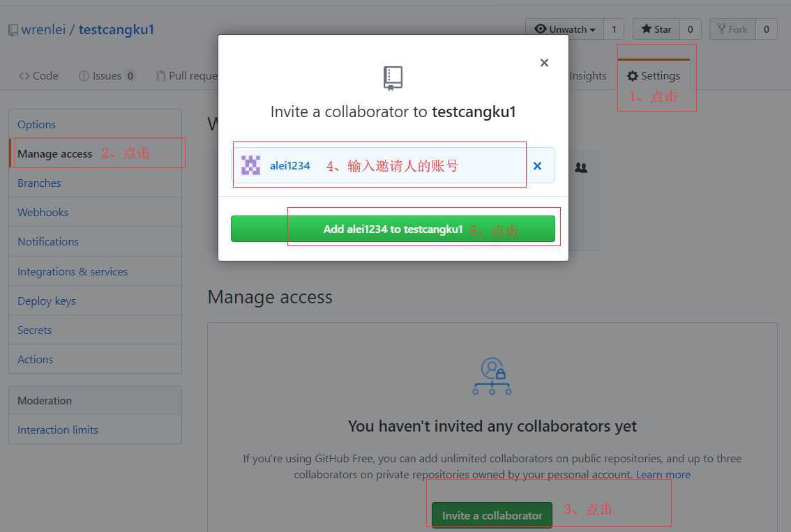Click the repository book icon in dialog
791x532 pixels.
[393, 78]
